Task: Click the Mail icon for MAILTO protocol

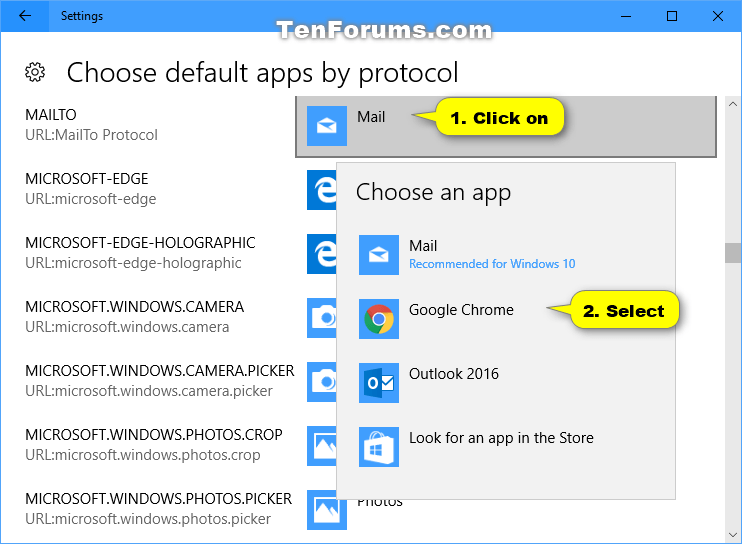Action: 327,126
